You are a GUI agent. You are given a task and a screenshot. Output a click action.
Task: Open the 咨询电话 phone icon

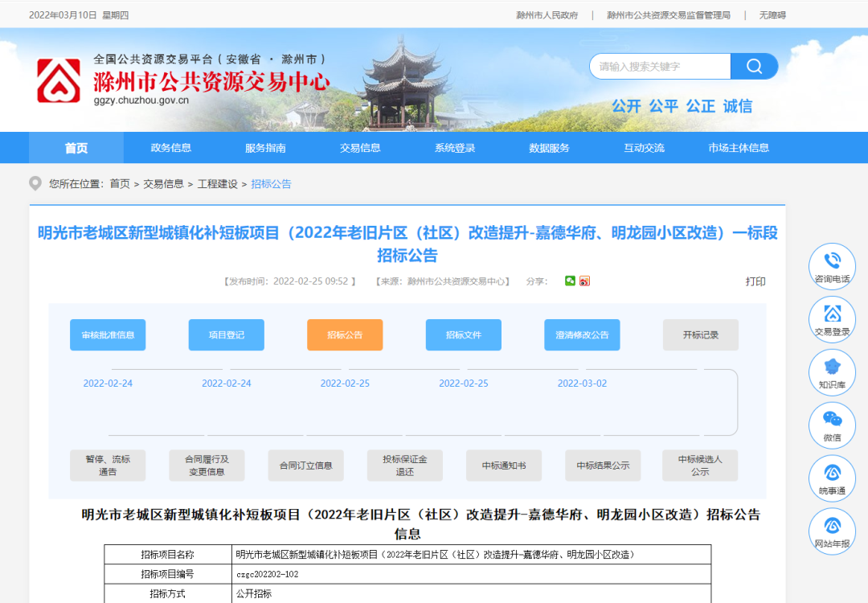(832, 263)
